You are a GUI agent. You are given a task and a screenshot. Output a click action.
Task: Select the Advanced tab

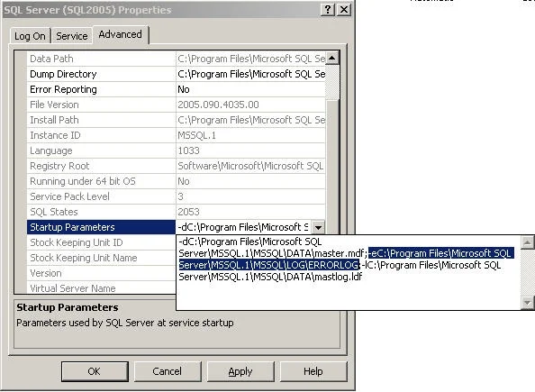(120, 34)
